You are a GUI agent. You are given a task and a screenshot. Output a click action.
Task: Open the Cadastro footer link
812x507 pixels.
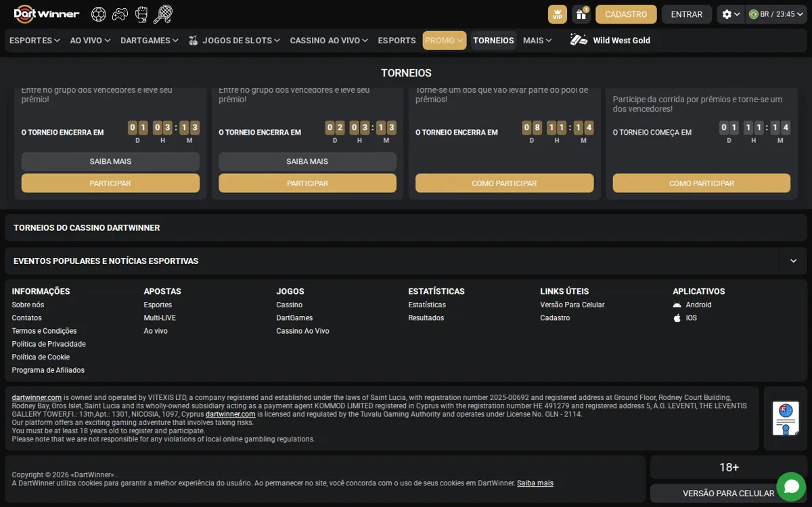tap(555, 317)
